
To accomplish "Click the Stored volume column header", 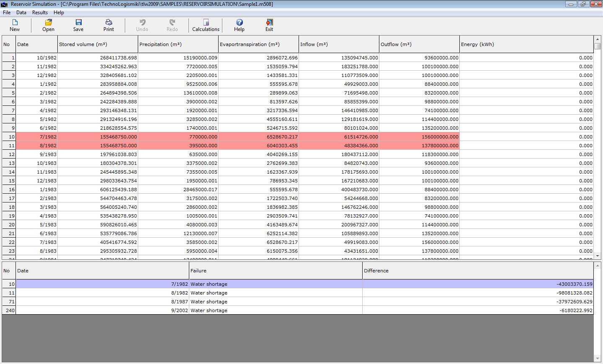I will tap(97, 44).
